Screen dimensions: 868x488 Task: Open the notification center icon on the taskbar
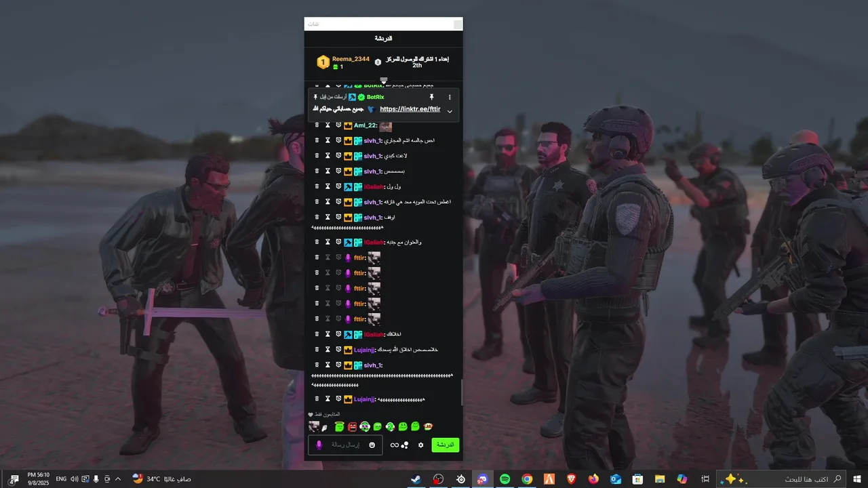[14, 479]
